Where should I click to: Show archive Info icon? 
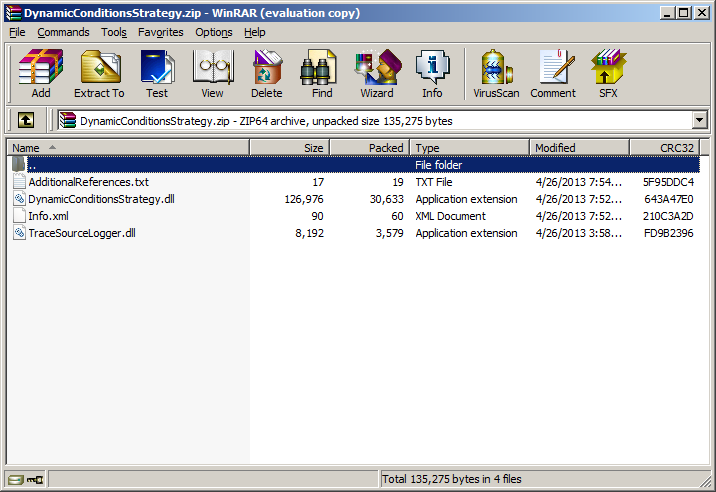pos(432,67)
